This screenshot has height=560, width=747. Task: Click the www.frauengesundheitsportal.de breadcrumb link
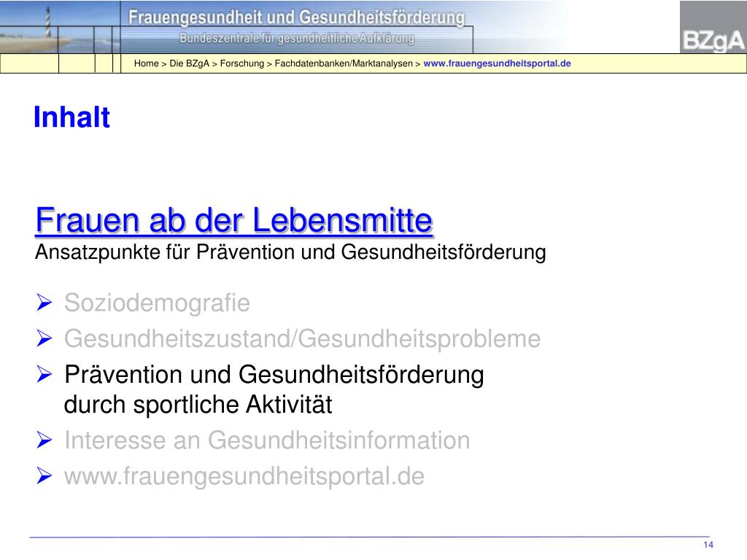coord(497,63)
